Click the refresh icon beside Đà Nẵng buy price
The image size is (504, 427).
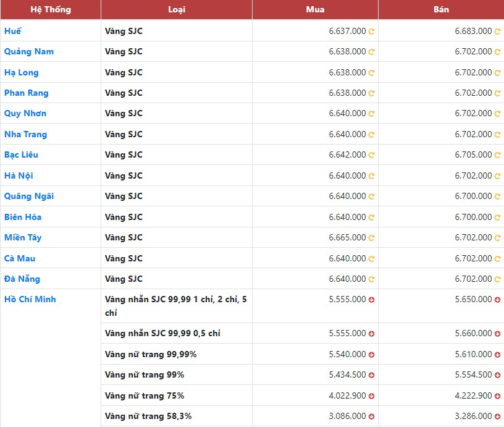371,279
